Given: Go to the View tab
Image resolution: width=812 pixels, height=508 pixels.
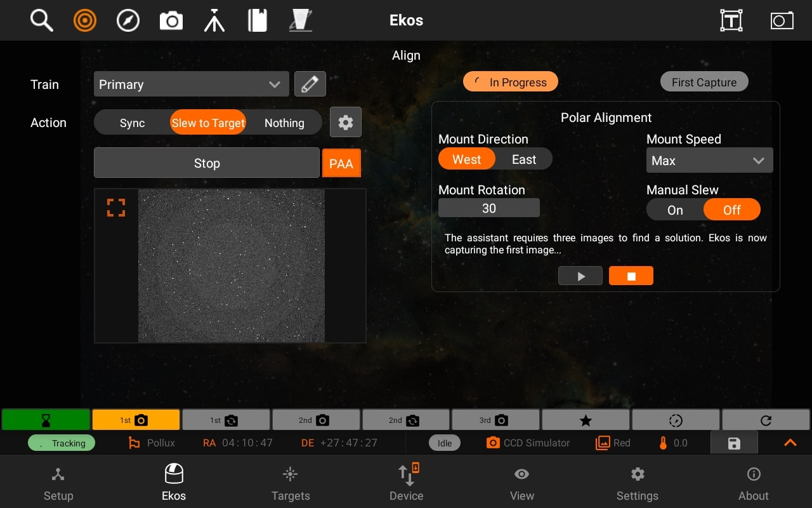Looking at the screenshot, I should (x=522, y=484).
